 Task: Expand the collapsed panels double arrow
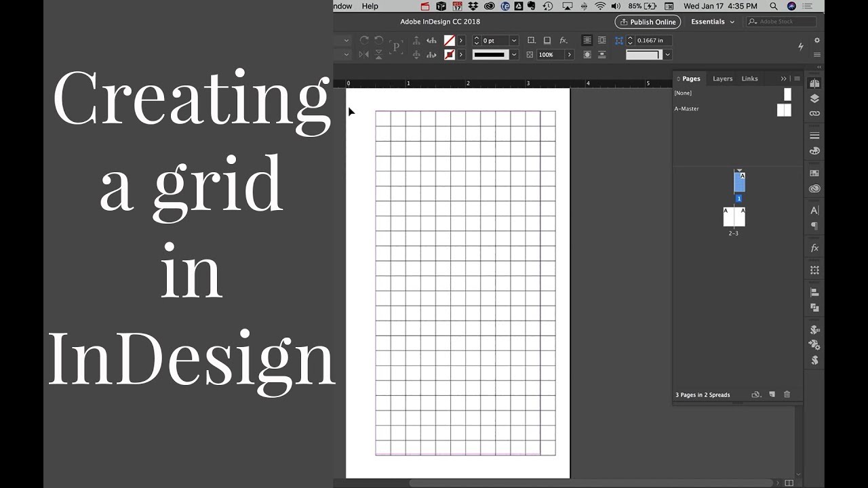pyautogui.click(x=784, y=79)
